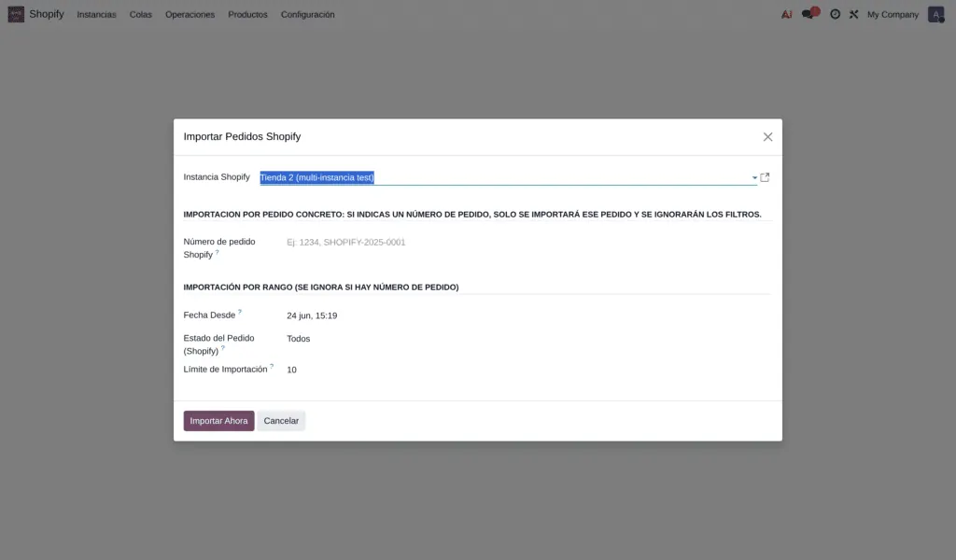The image size is (956, 560).
Task: Open the activities clock icon
Action: (835, 14)
